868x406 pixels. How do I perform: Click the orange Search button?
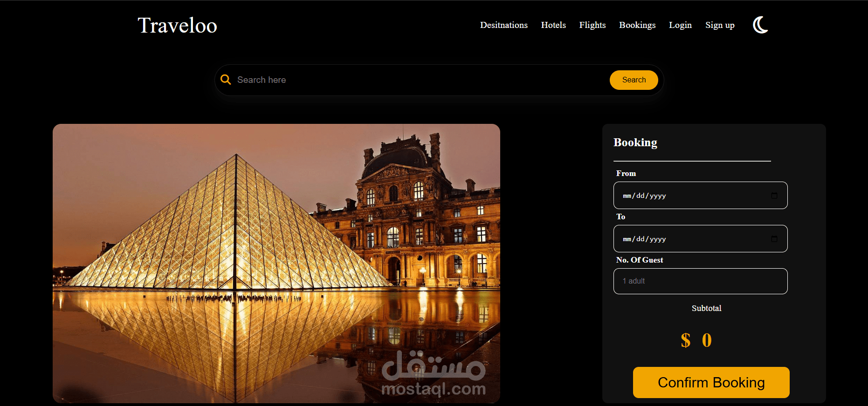[634, 80]
